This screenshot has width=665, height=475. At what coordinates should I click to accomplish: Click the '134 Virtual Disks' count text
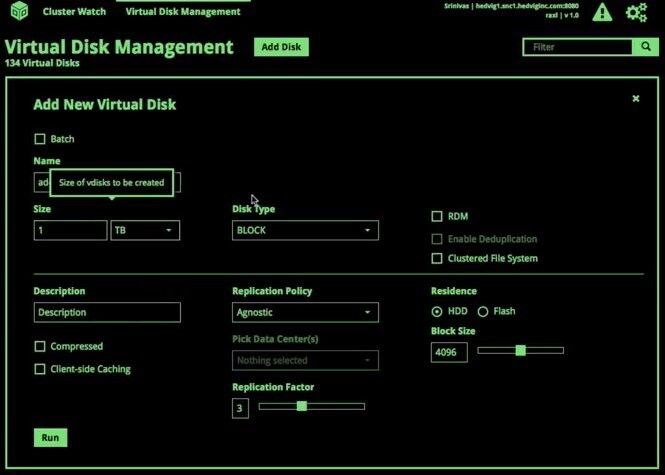click(42, 63)
